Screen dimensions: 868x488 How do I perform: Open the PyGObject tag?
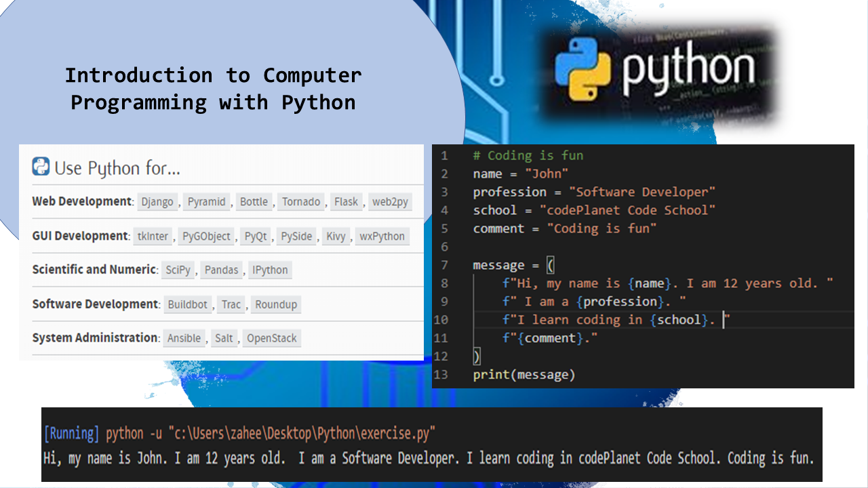coord(206,237)
